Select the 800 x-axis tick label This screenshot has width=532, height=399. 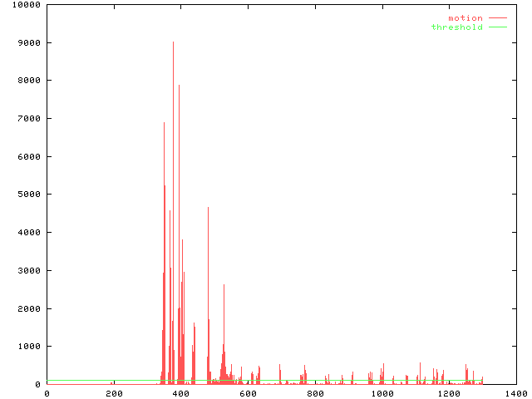[x=315, y=393]
